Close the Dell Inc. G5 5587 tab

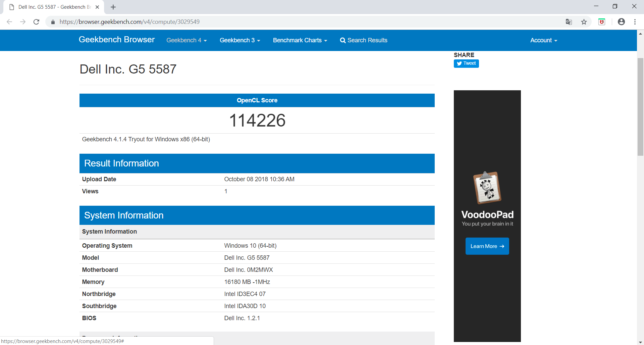coord(97,7)
